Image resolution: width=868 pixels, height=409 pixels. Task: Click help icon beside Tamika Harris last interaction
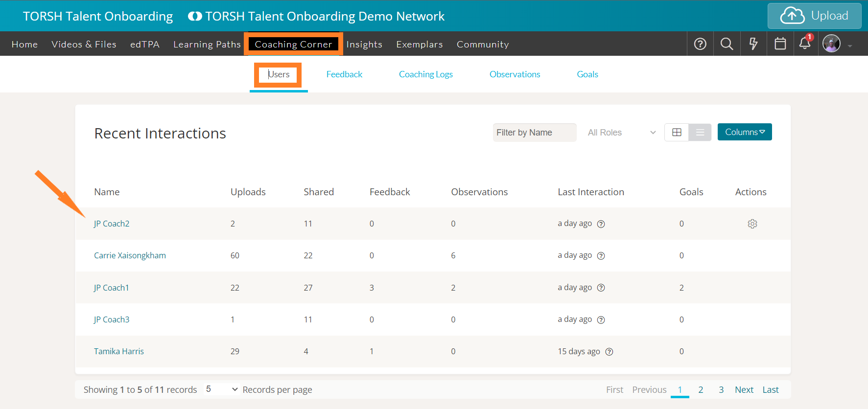609,352
